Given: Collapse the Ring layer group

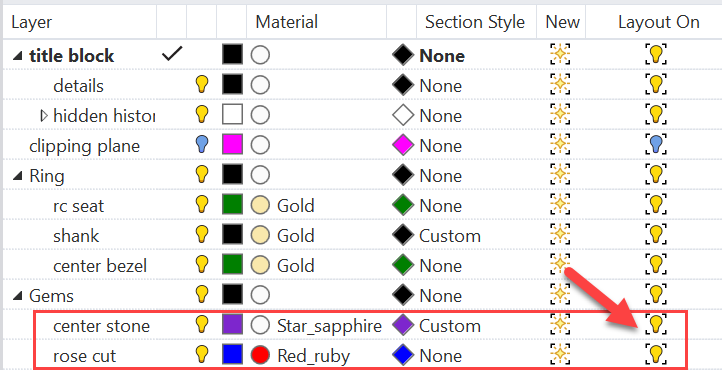Looking at the screenshot, I should tap(17, 176).
